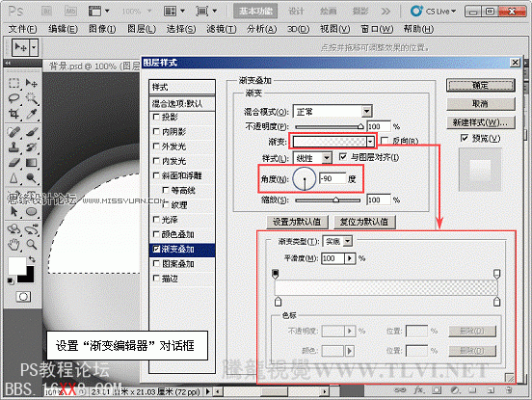
Task: Open the 图层(L) menu
Action: [142, 29]
